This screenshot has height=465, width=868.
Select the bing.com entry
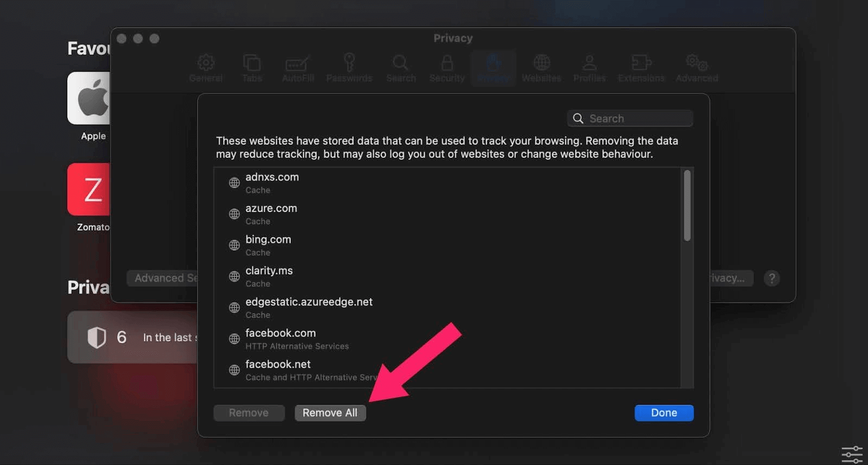click(x=447, y=245)
